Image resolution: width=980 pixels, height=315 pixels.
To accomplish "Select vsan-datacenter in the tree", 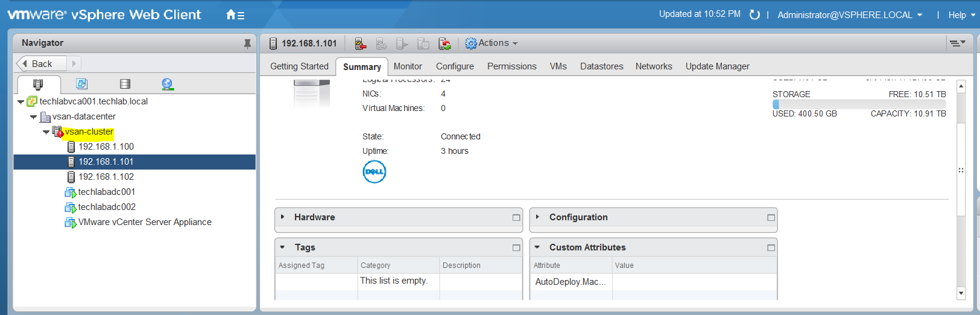I will pos(84,116).
